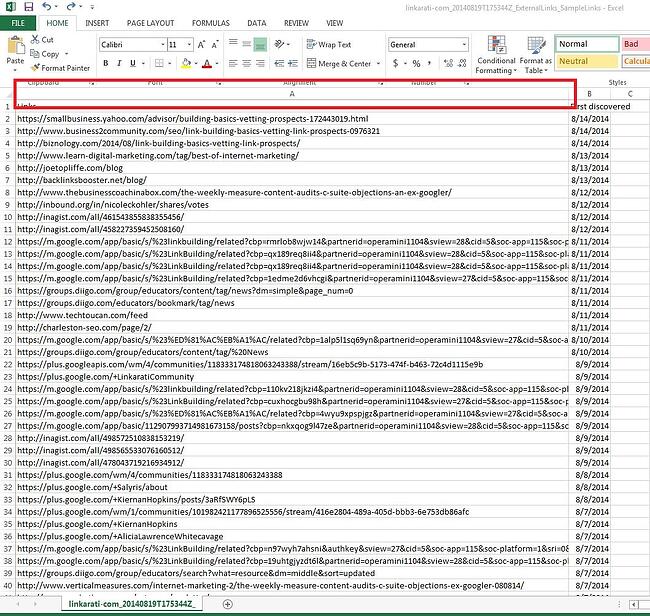Image resolution: width=650 pixels, height=616 pixels.
Task: Open the font size dropdown
Action: [x=189, y=44]
